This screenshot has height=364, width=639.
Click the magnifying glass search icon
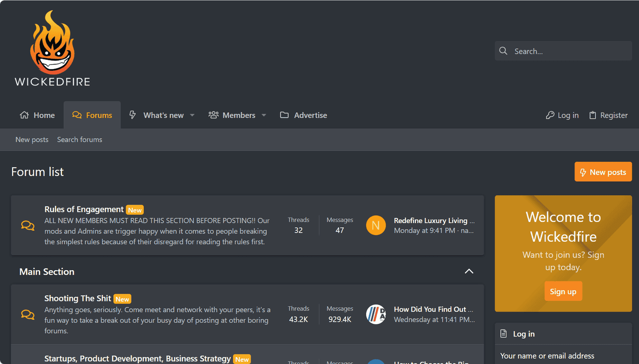[504, 51]
